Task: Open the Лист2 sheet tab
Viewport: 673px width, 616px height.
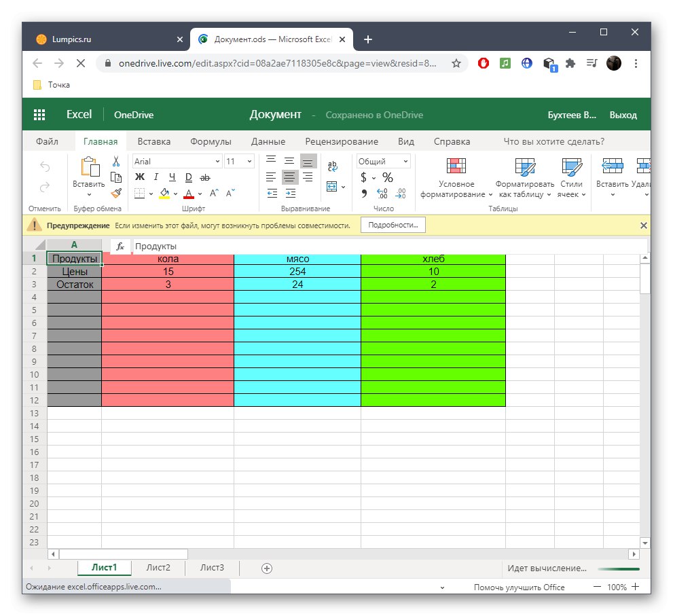Action: point(157,568)
